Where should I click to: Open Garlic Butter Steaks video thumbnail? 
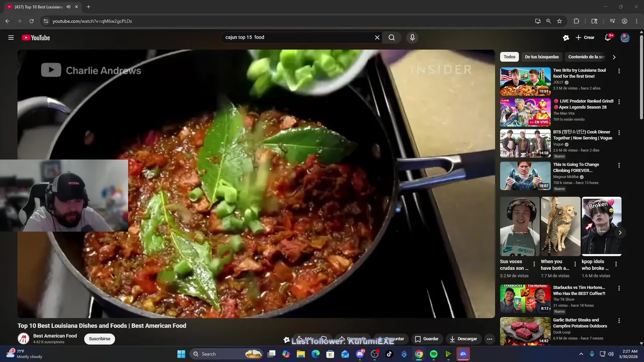coord(525,331)
